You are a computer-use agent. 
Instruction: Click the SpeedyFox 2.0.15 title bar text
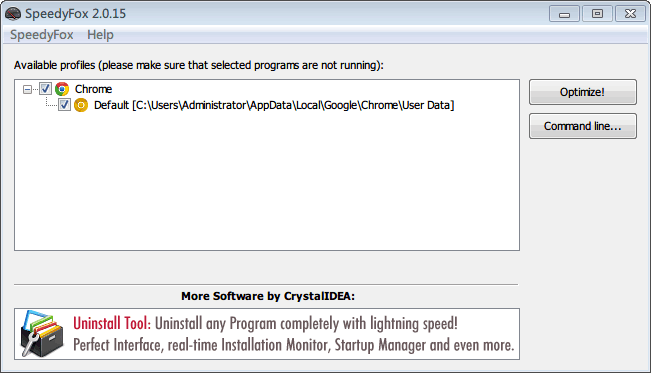click(75, 14)
